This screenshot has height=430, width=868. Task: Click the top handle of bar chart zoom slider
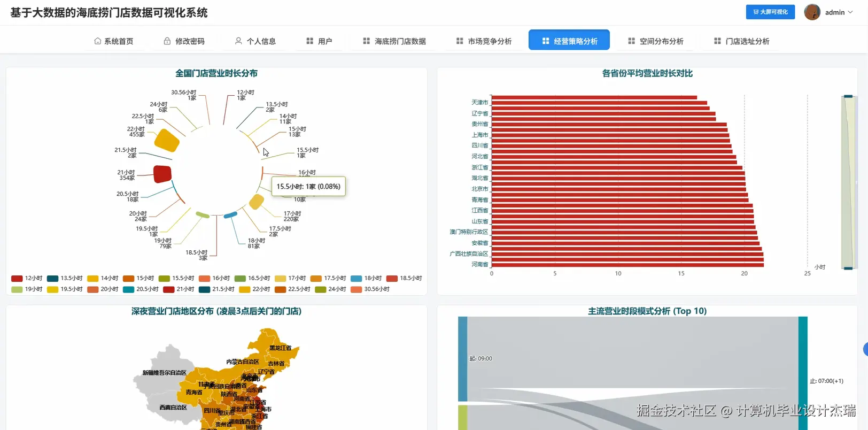click(848, 96)
